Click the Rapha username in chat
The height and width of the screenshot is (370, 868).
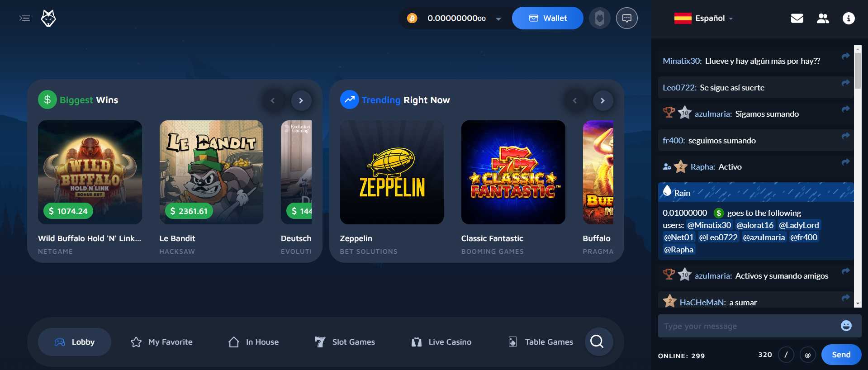tap(703, 167)
